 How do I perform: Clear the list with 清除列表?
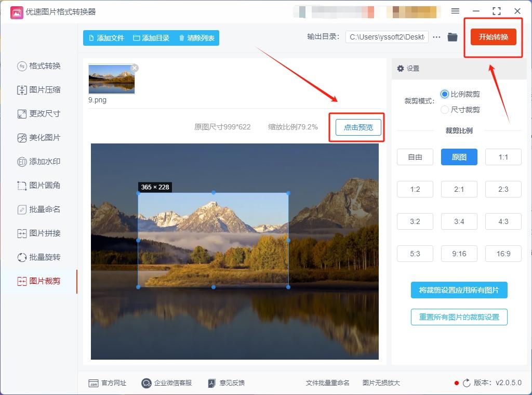click(196, 38)
